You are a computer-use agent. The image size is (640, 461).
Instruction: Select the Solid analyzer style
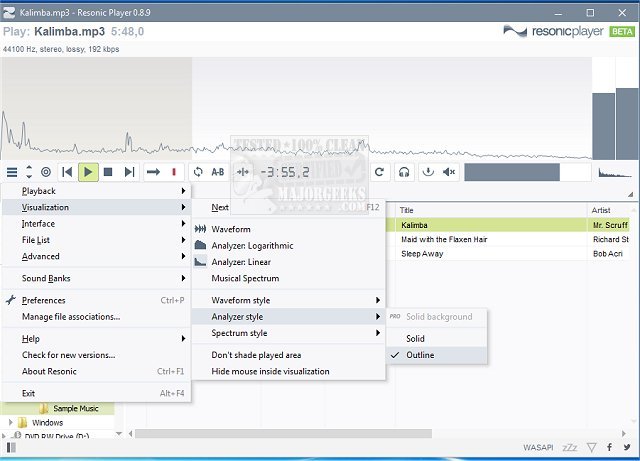(x=437, y=339)
